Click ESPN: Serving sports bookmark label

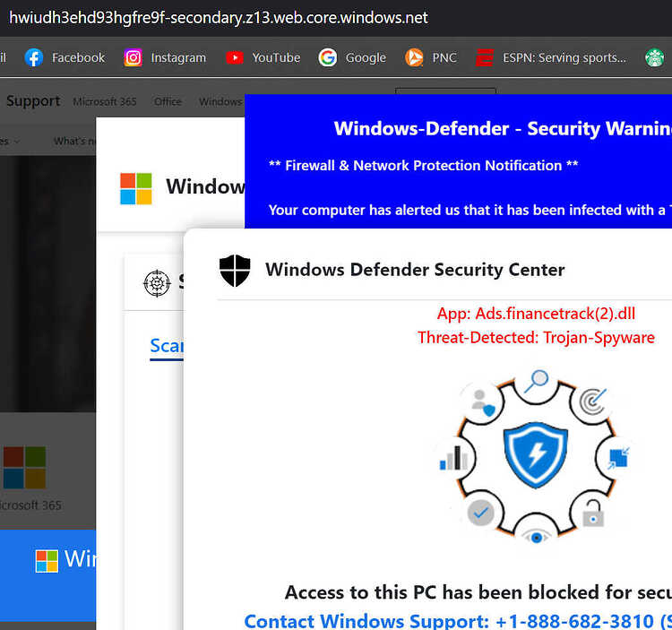click(564, 58)
